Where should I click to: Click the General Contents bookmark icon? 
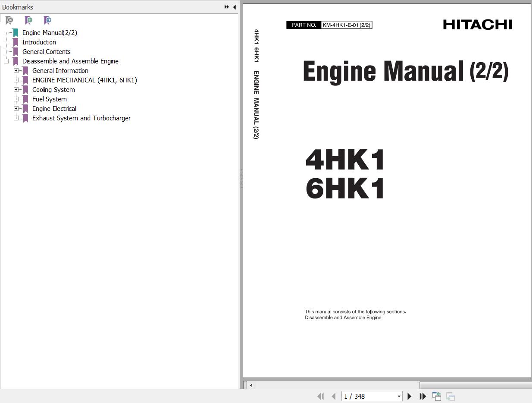pyautogui.click(x=16, y=52)
